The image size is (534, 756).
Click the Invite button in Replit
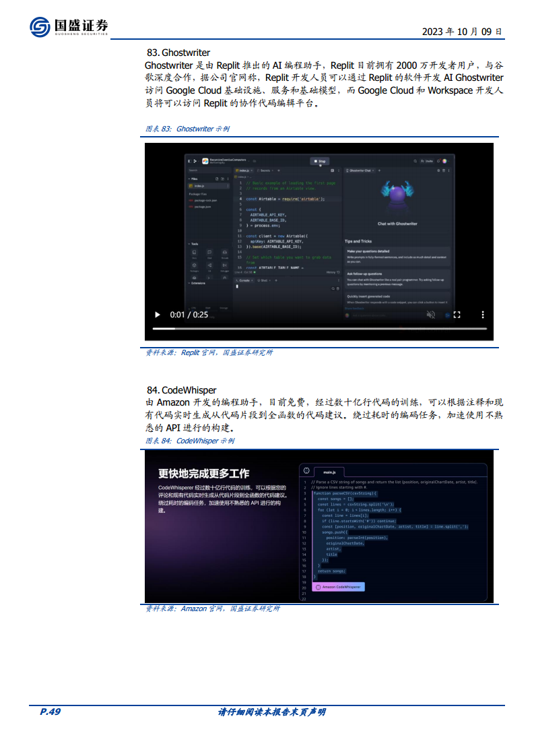click(x=426, y=161)
